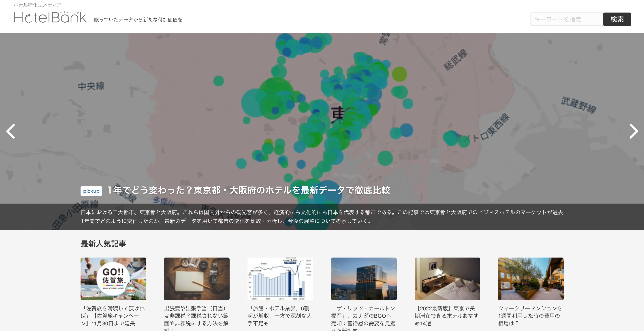Open the bar chart article thumbnail
The image size is (644, 331).
(280, 279)
